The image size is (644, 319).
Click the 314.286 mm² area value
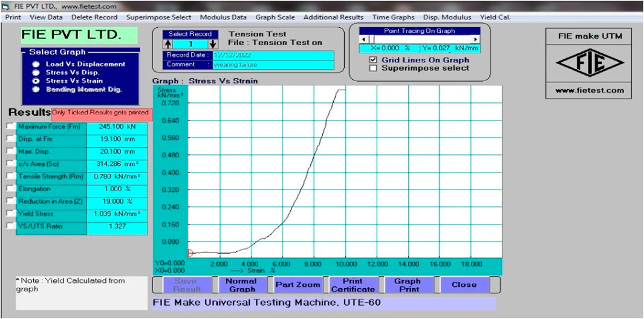click(x=117, y=164)
